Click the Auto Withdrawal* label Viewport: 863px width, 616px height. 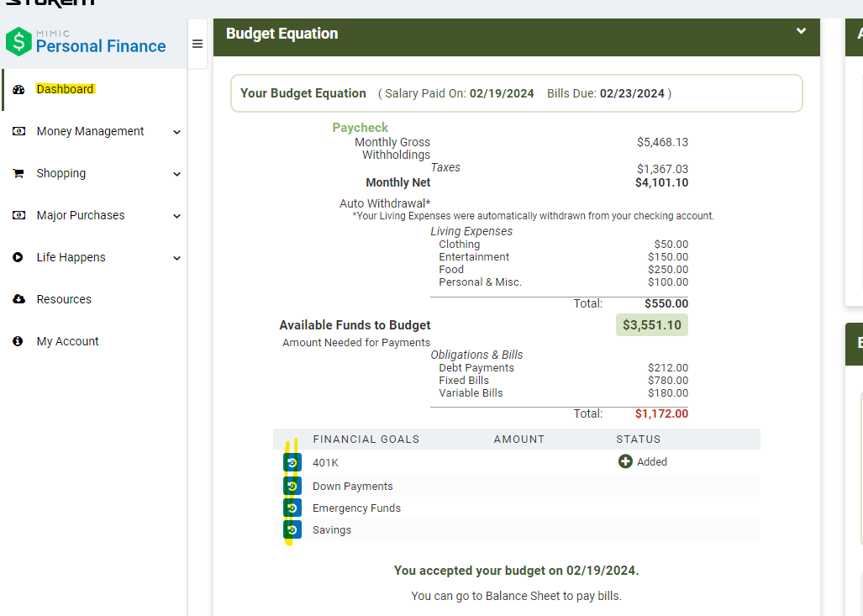point(385,203)
